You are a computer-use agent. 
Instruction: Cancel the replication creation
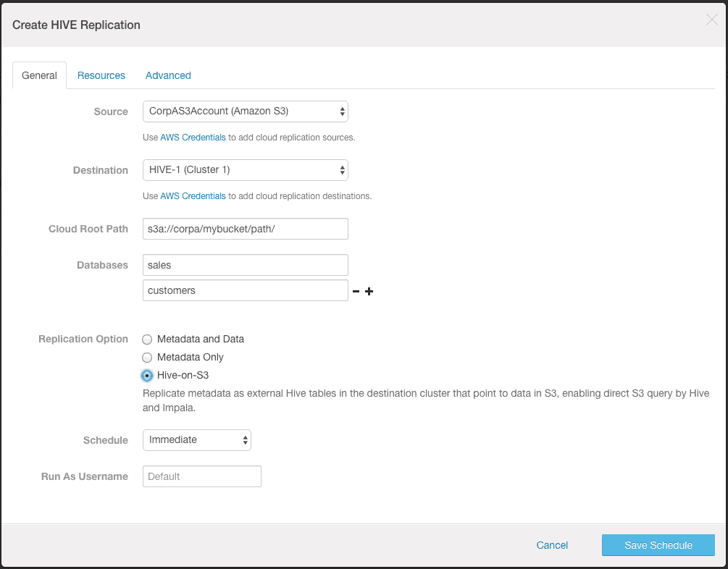(552, 545)
